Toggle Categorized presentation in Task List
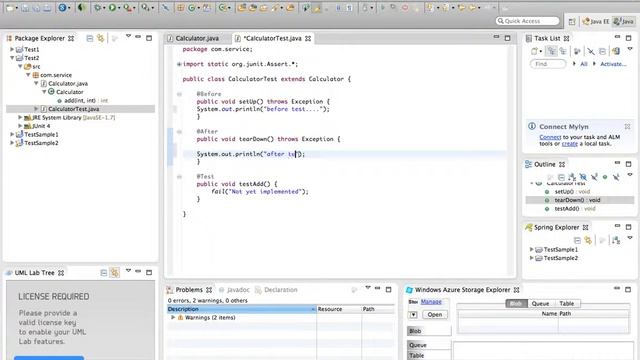 point(552,51)
